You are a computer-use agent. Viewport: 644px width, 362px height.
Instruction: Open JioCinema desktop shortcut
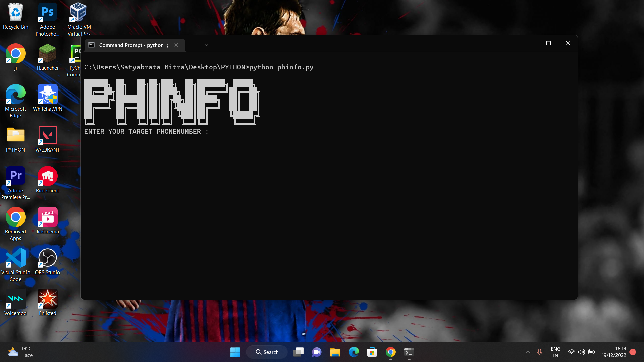coord(47,218)
